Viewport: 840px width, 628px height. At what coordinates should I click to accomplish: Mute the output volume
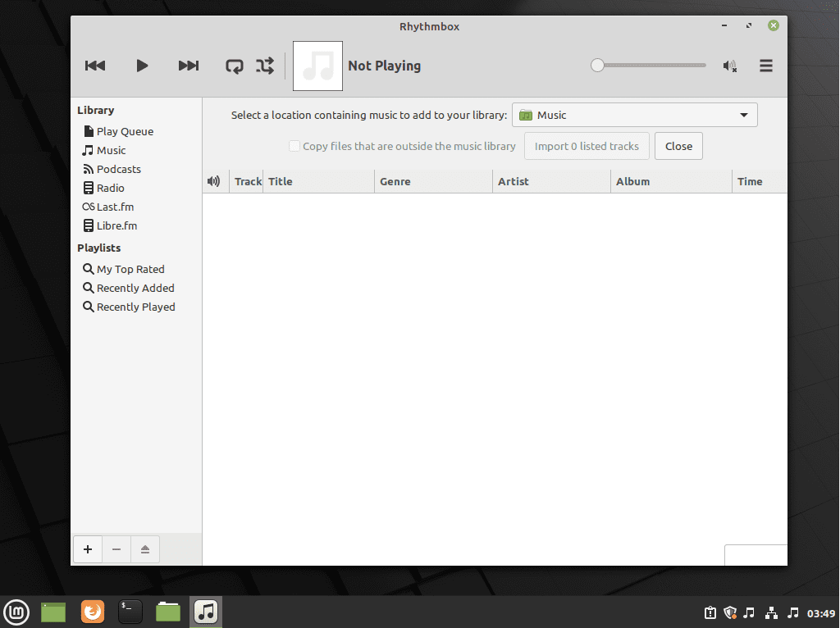(729, 66)
